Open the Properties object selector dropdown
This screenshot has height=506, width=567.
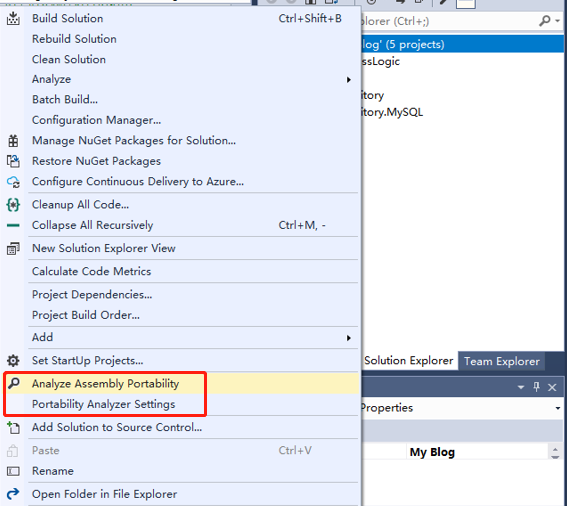tap(558, 408)
